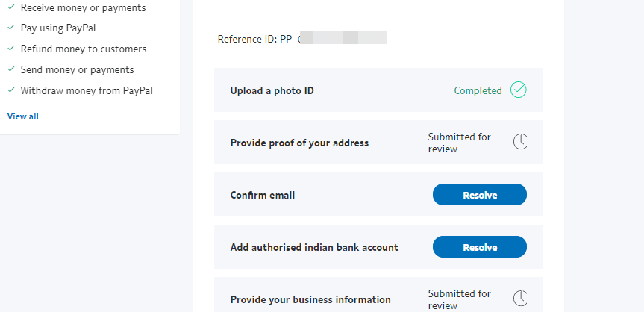Open the View all link
Viewport: 644px width, 312px height.
click(23, 116)
